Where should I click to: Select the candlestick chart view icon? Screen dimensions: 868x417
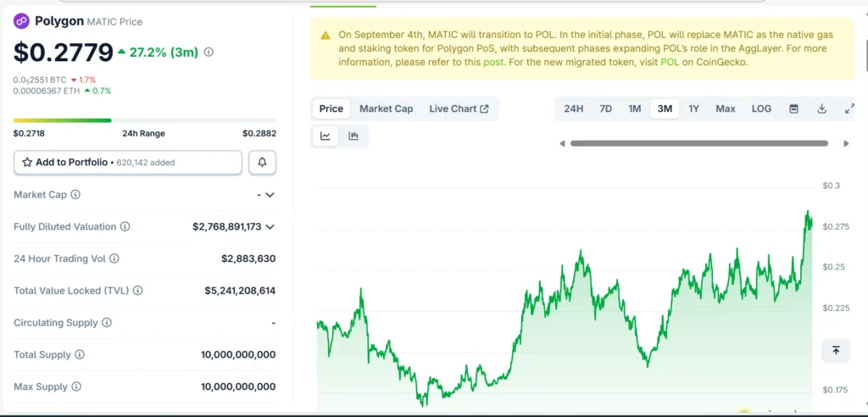(x=353, y=136)
